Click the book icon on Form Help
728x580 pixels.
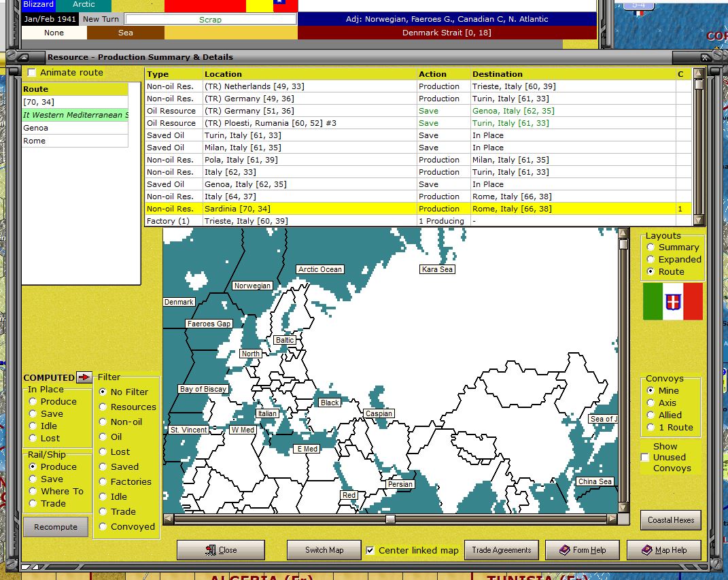[x=564, y=550]
